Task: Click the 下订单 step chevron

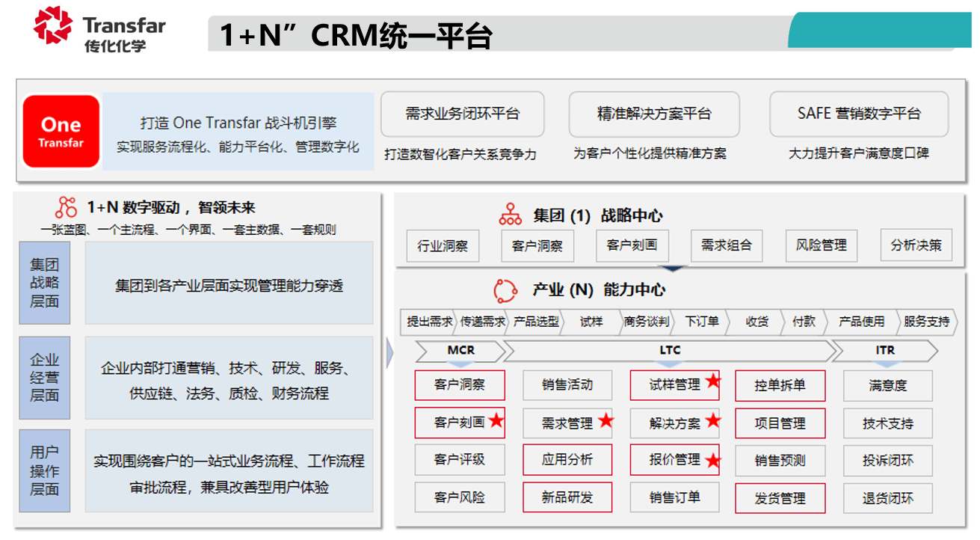Action: tap(702, 322)
